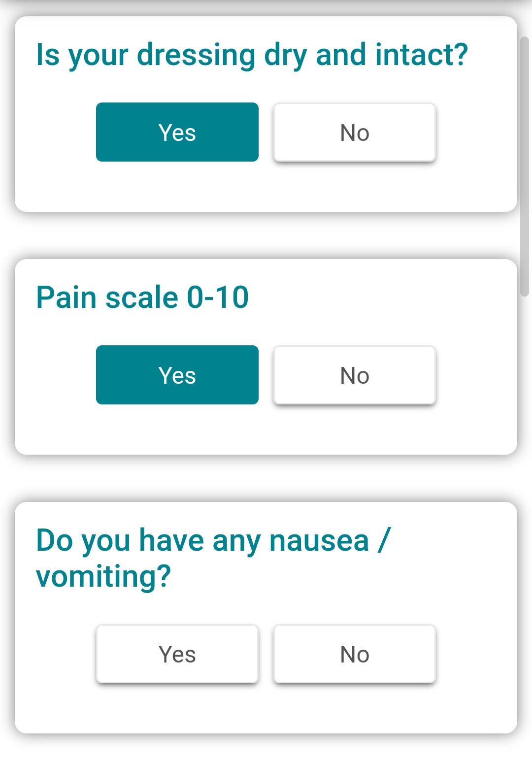Answer Yes for dressing dry and intact
532x762 pixels.
[x=177, y=132]
